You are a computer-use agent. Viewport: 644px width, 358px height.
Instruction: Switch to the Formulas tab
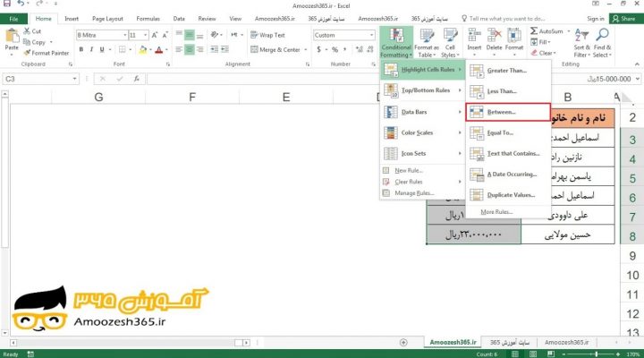pos(148,19)
